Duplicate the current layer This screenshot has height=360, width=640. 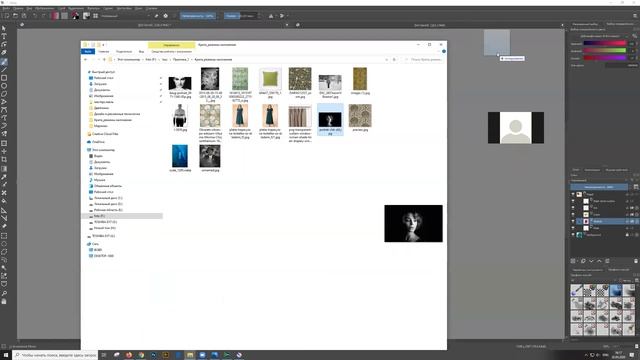(x=583, y=261)
